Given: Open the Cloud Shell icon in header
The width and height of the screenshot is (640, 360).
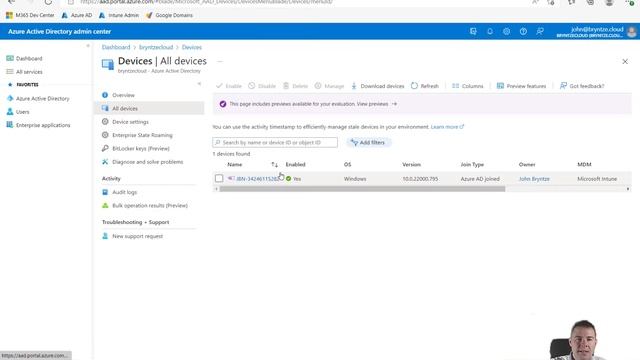Looking at the screenshot, I should click(x=473, y=31).
